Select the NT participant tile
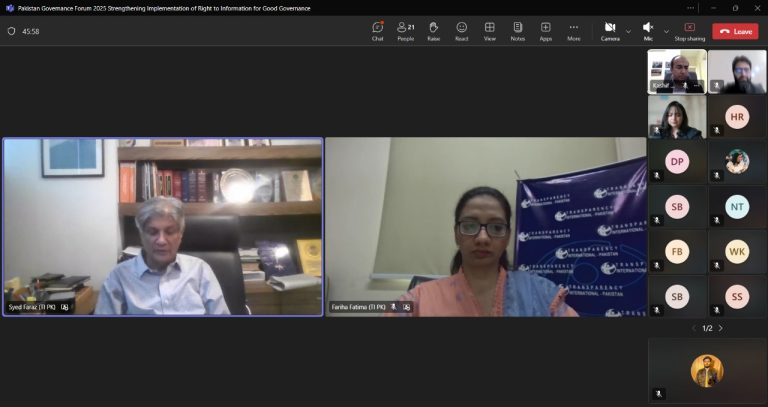The height and width of the screenshot is (407, 768). click(737, 207)
